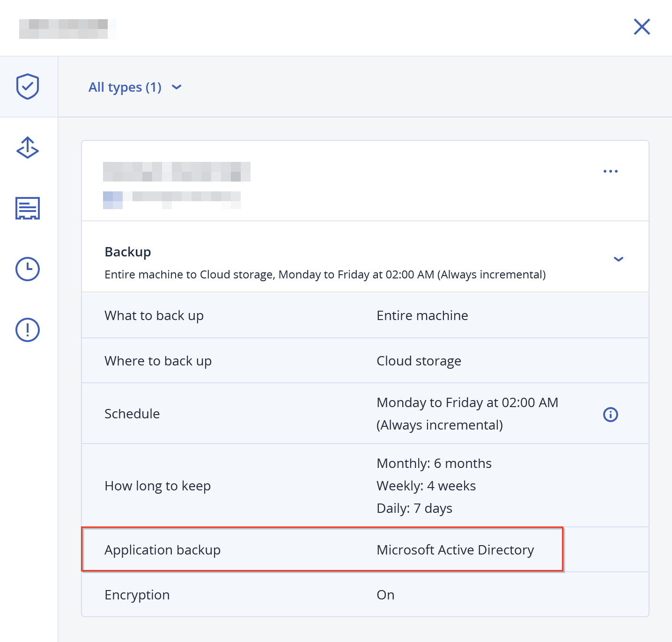Click the Cloud storage value
The height and width of the screenshot is (642, 672).
click(419, 361)
